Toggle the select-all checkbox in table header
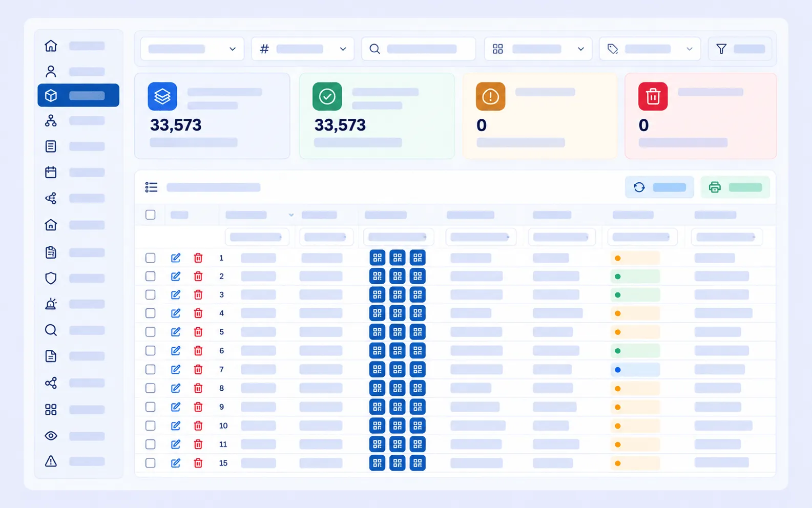 pyautogui.click(x=150, y=215)
